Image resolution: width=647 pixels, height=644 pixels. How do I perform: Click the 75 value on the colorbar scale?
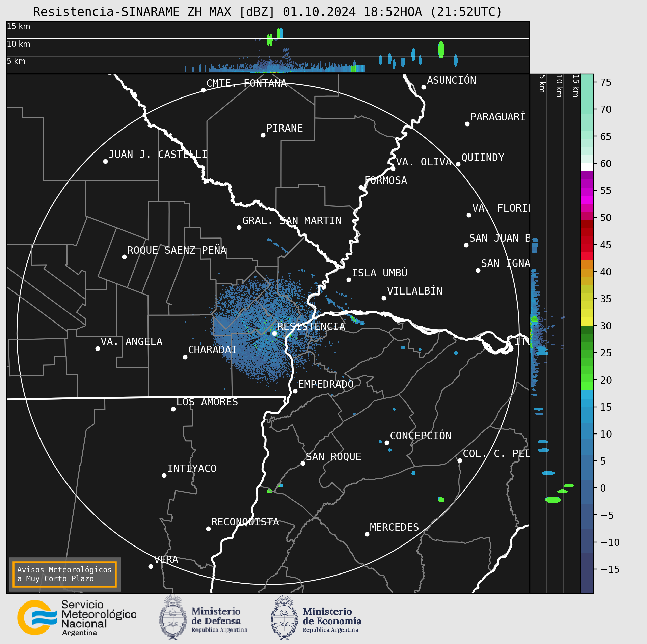point(605,82)
